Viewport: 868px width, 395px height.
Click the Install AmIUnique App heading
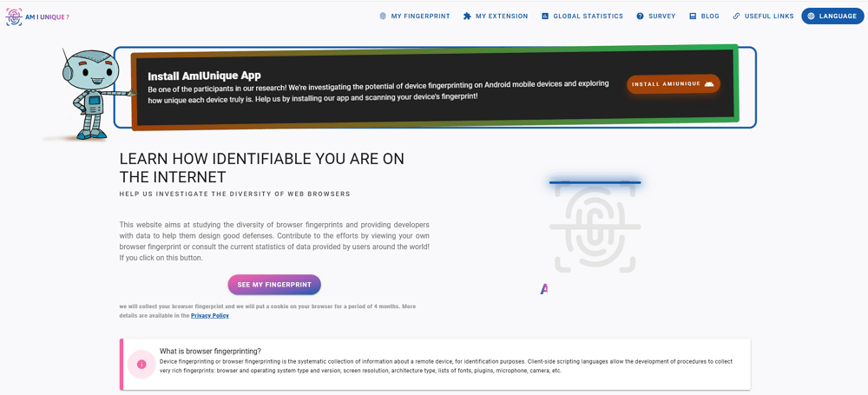tap(204, 76)
